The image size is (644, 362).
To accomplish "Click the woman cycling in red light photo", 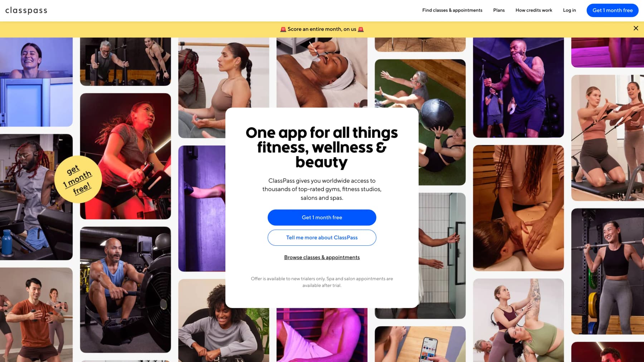I will tap(126, 156).
